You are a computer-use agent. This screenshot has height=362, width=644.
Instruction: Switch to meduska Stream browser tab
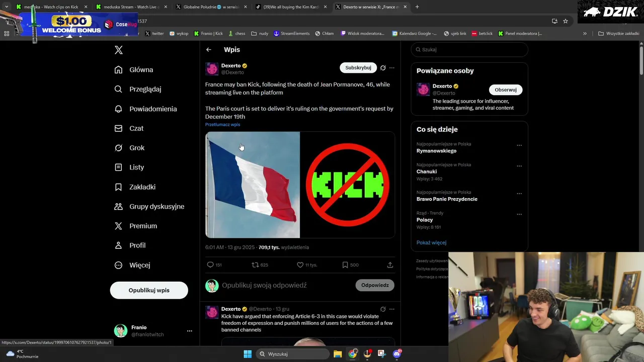click(x=131, y=7)
